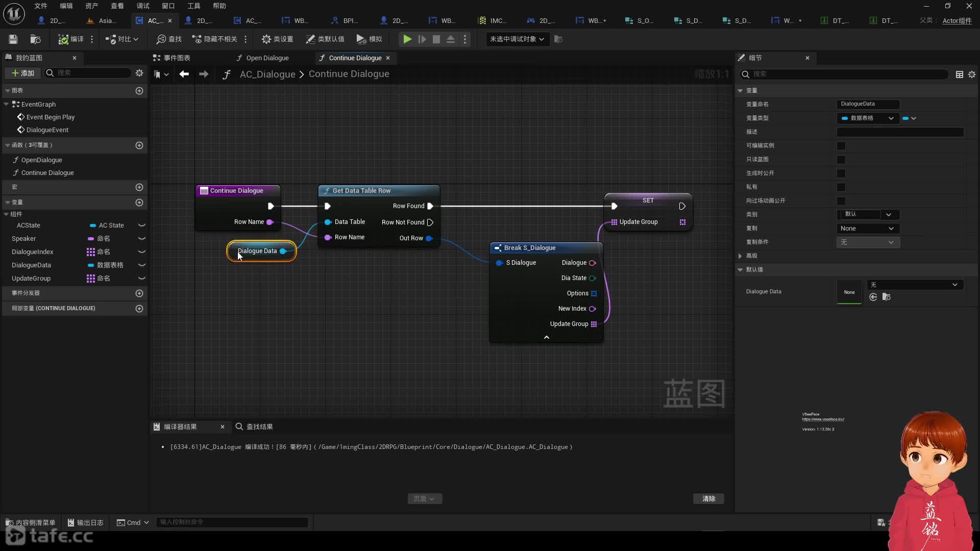Click the Find (查找) toolbar button
The width and height of the screenshot is (980, 551).
click(169, 39)
